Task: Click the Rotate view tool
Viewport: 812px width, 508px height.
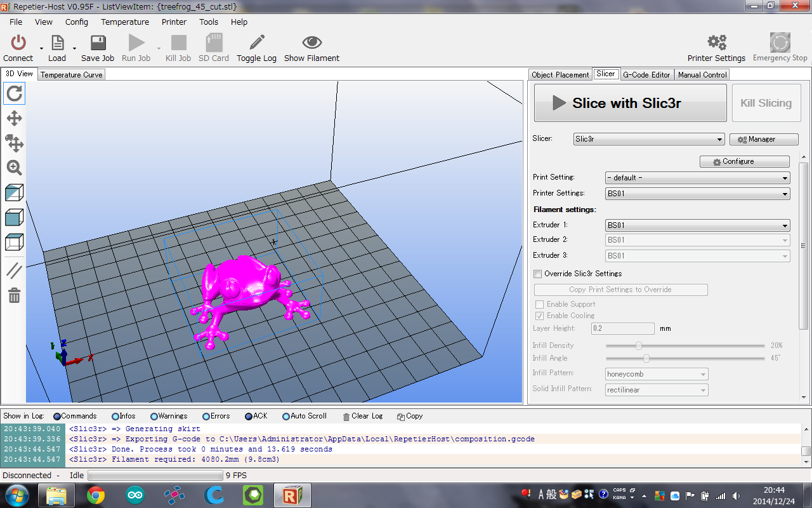Action: tap(14, 94)
